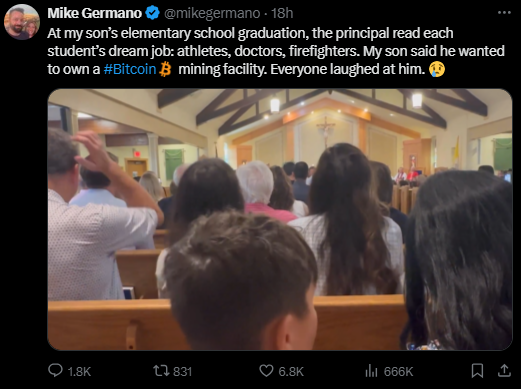This screenshot has width=521, height=389.
Task: Click the 1.8K replies count
Action: tap(79, 371)
